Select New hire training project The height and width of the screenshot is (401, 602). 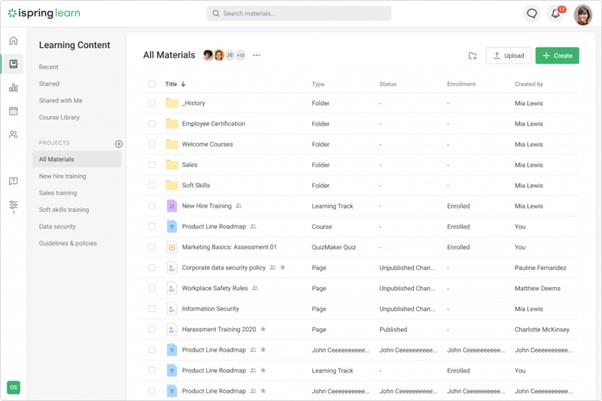coord(63,176)
